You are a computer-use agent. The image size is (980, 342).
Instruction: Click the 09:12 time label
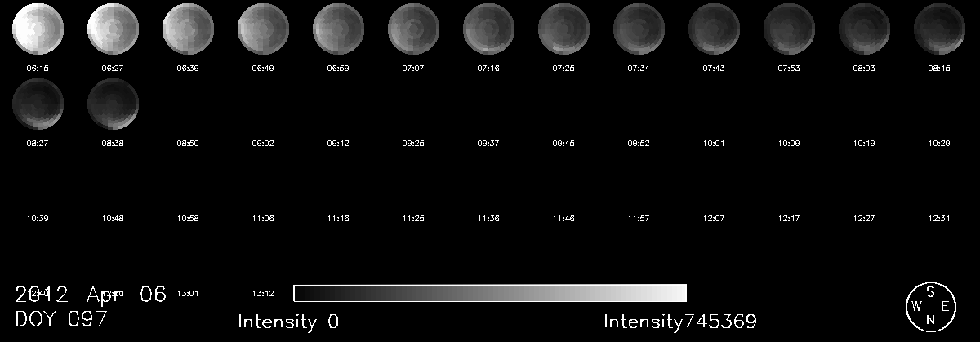(338, 144)
